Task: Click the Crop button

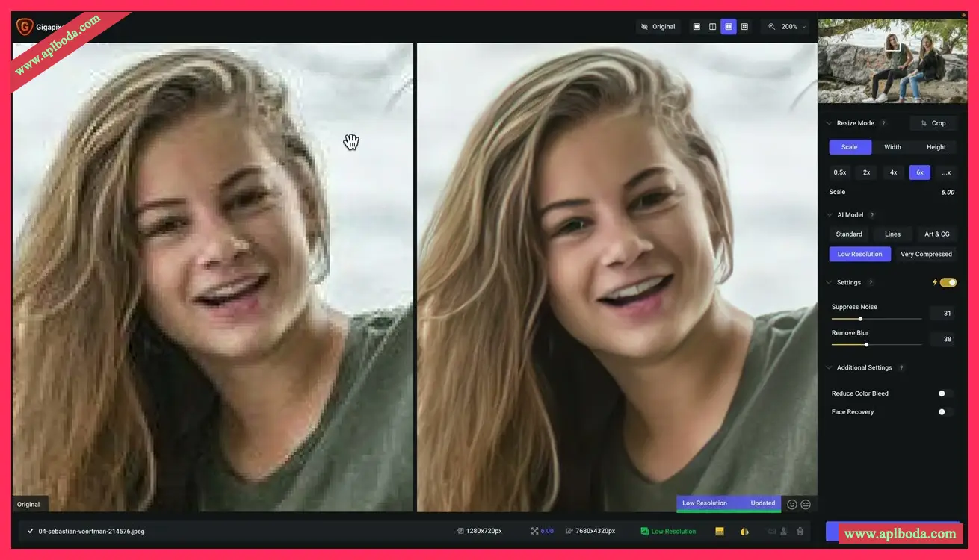Action: 933,123
